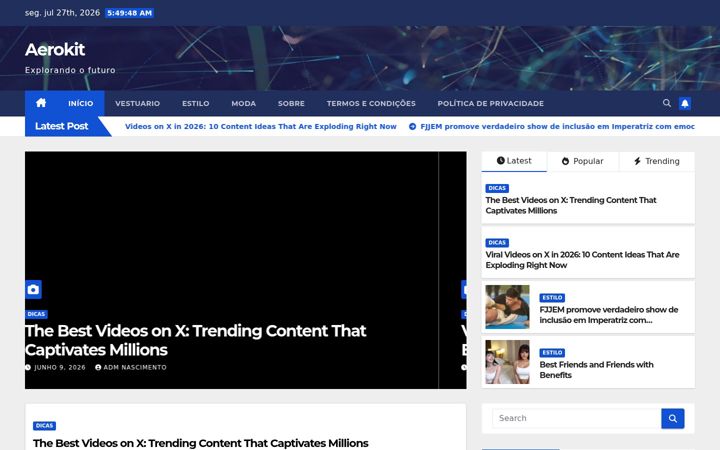The image size is (720, 450).
Task: Click the user icon beside ADM NASCIMENTO
Action: click(x=98, y=367)
